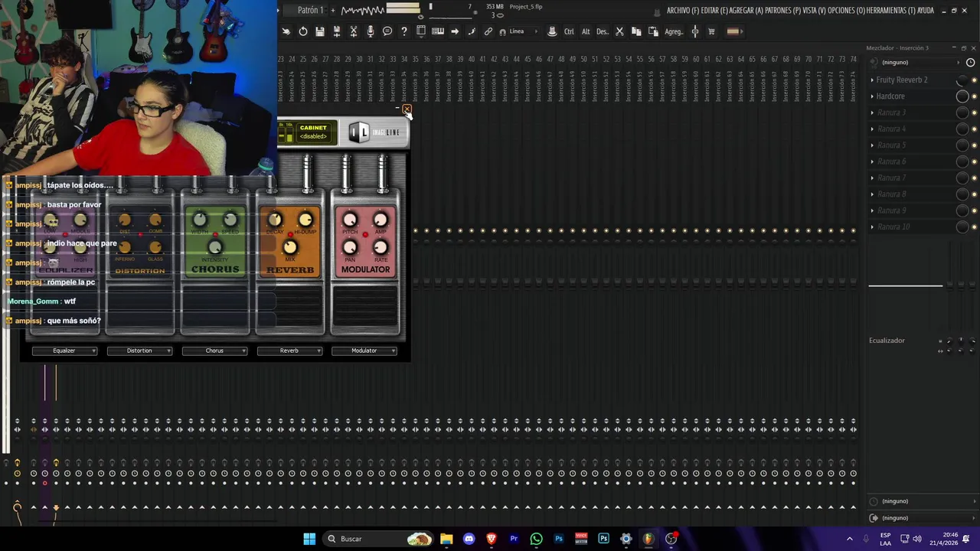Image resolution: width=980 pixels, height=551 pixels.
Task: Toggle Ranura 7 enable LED
Action: tap(974, 178)
